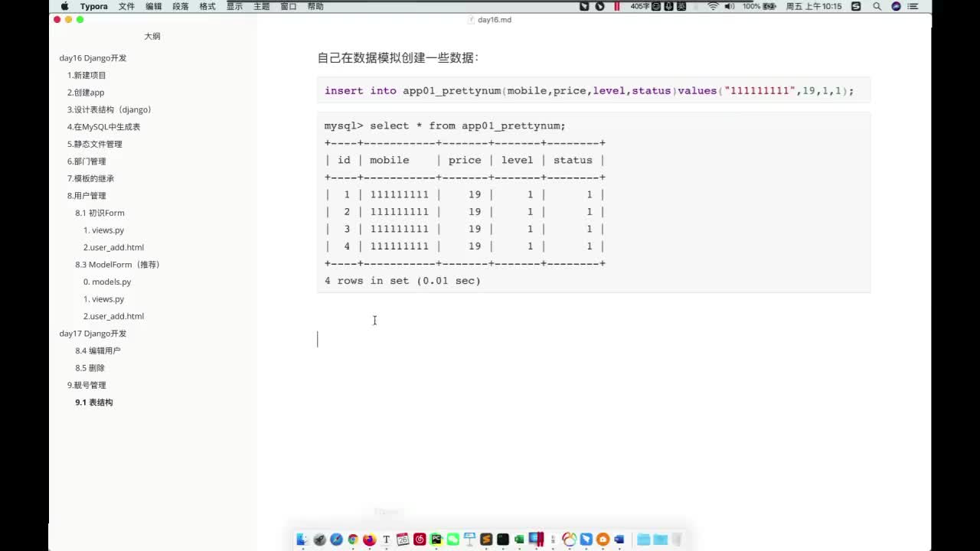Navigate to 8.用户管理 in outline

click(87, 196)
